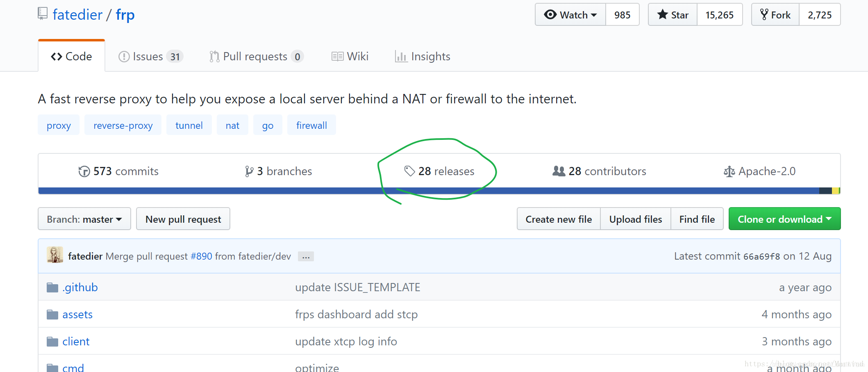The image size is (868, 372).
Task: View the Apache-2.0 license
Action: 759,171
